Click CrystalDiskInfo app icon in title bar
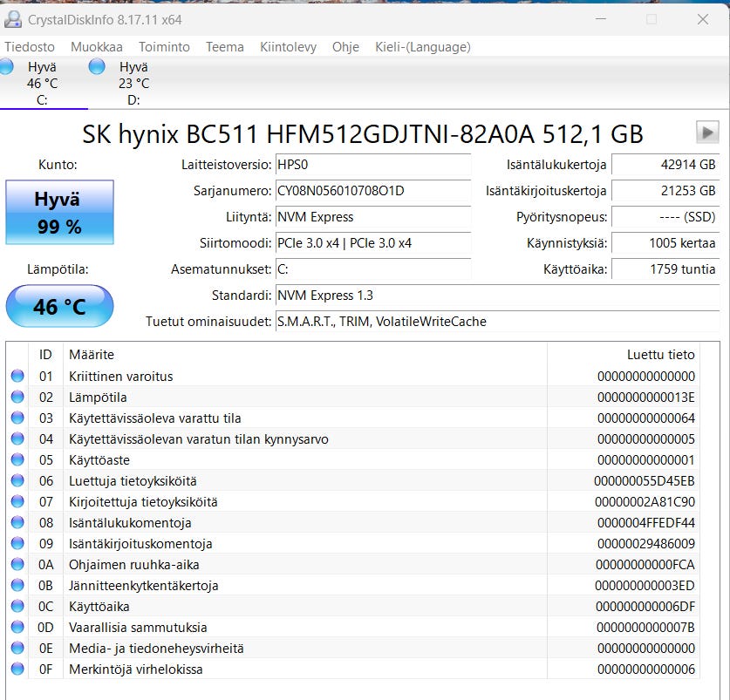 pyautogui.click(x=12, y=19)
